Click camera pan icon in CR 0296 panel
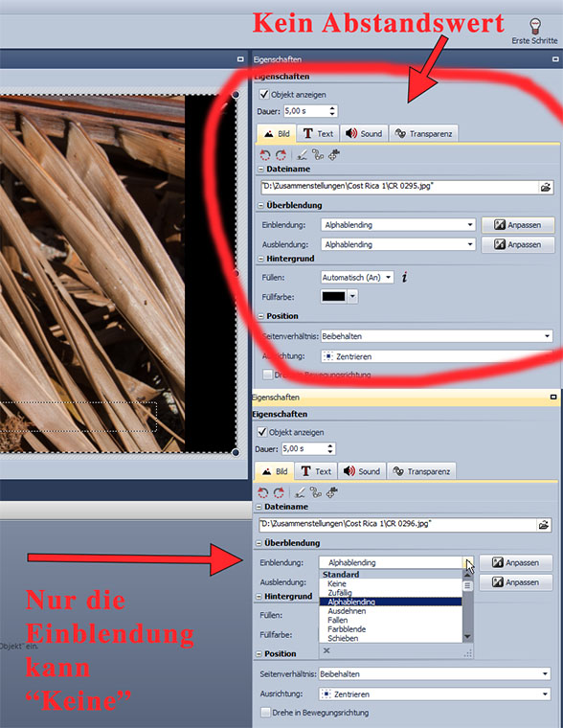 click(x=331, y=492)
